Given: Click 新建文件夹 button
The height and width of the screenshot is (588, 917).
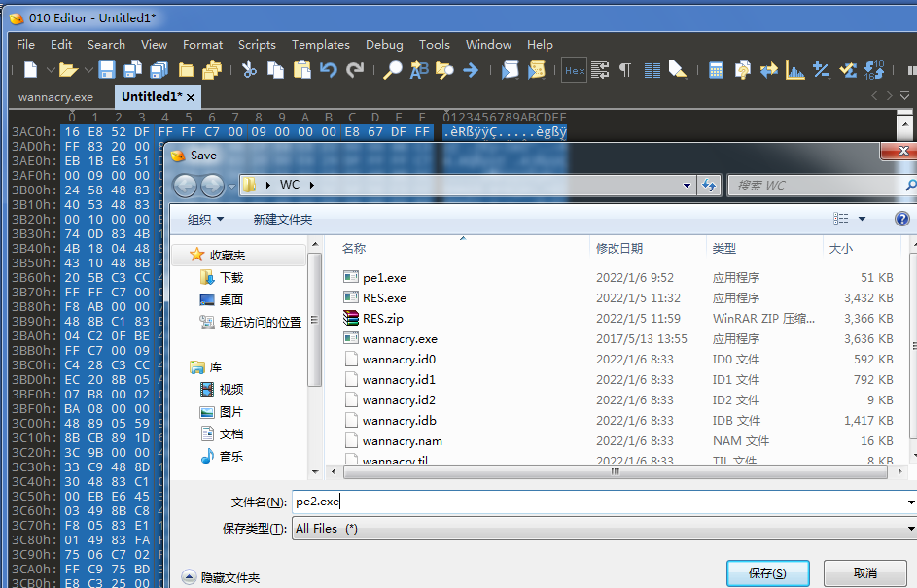Looking at the screenshot, I should point(282,220).
